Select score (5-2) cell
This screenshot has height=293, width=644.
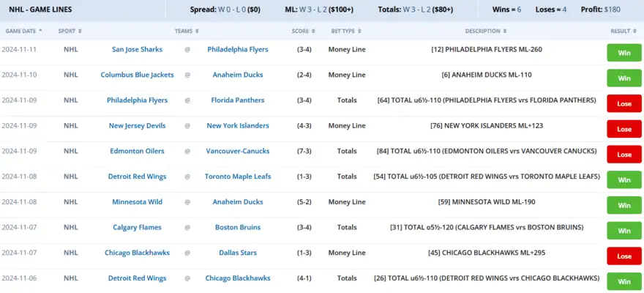coord(304,202)
